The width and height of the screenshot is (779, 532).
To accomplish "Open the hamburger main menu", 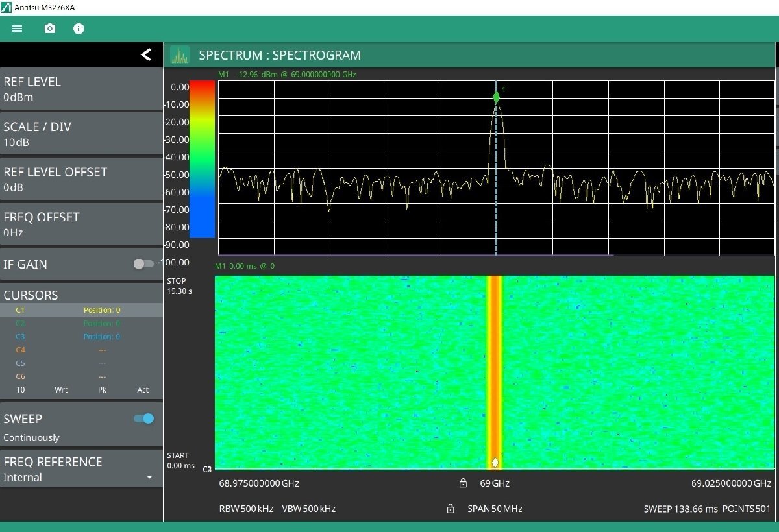I will 18,29.
